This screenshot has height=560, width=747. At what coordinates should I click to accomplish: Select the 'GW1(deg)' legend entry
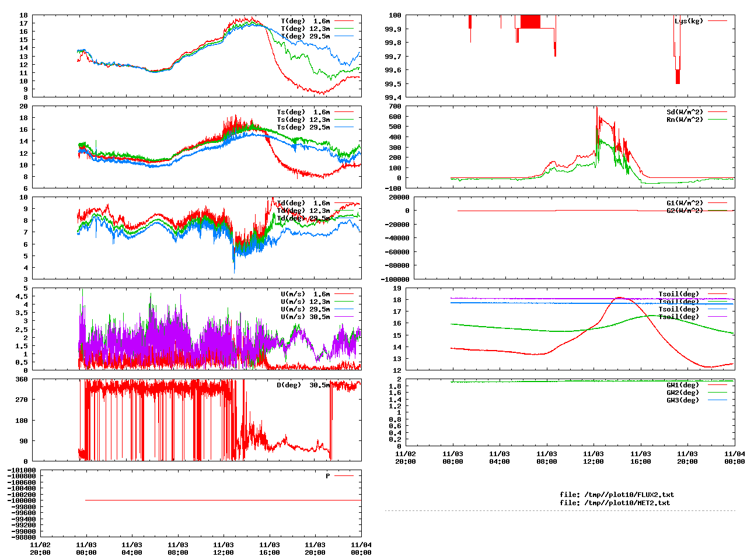683,385
